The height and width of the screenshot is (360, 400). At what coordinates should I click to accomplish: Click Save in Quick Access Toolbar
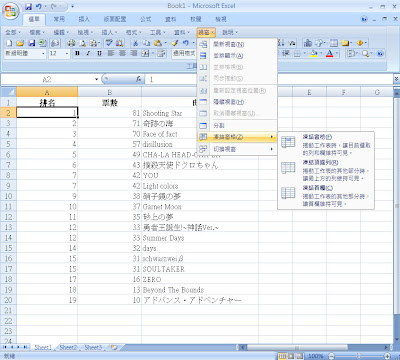(x=29, y=6)
